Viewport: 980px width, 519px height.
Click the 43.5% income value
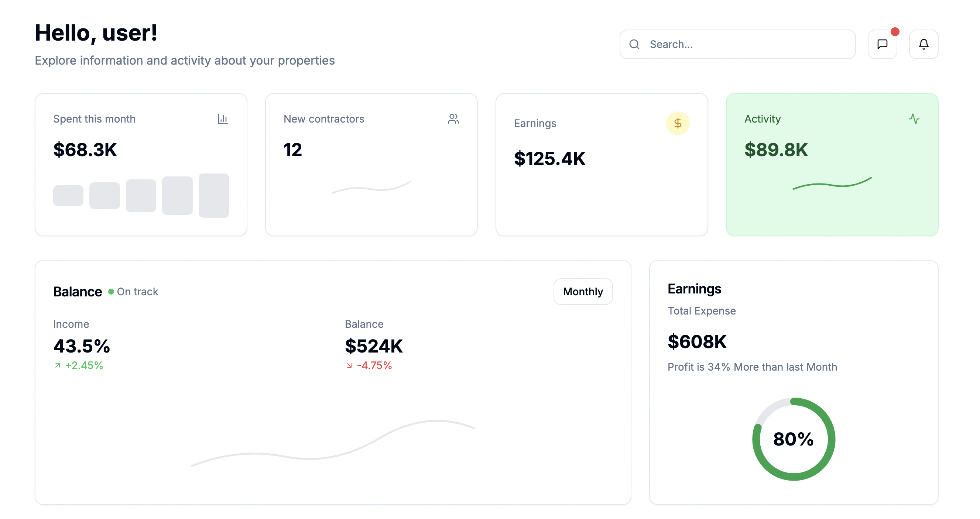(x=81, y=346)
